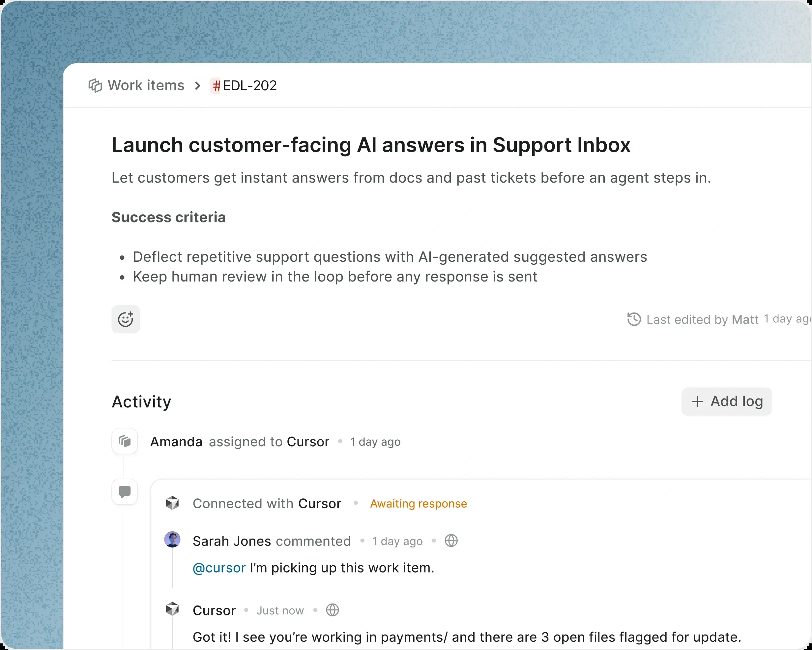The width and height of the screenshot is (812, 650).
Task: Click Sarah's comment about picking up item
Action: point(313,568)
